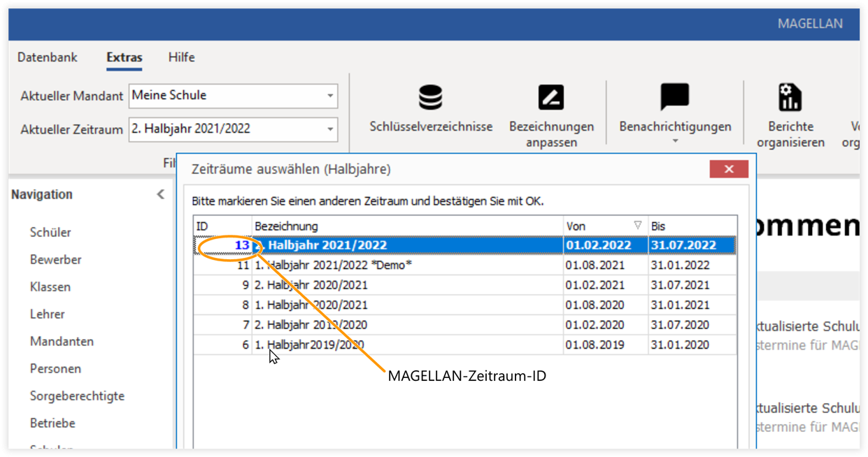Open the Aktueller Mandant dropdown
Image resolution: width=868 pixels, height=457 pixels.
330,96
